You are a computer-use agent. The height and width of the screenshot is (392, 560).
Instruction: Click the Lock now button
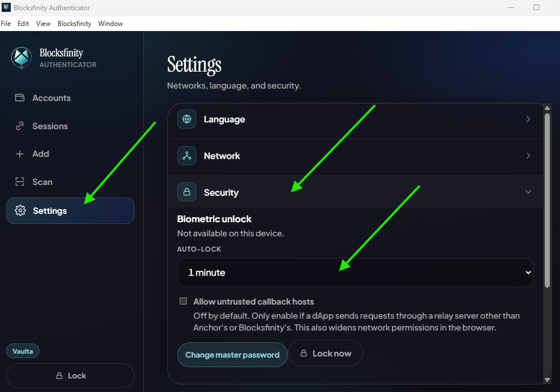coord(325,353)
